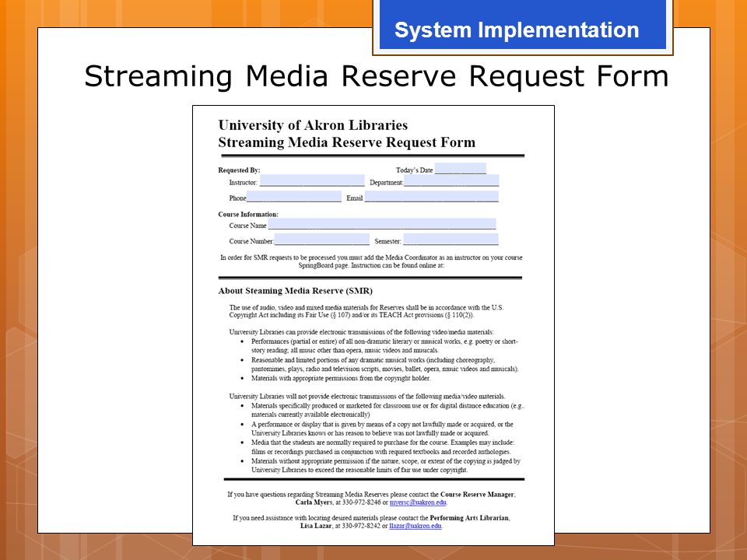
Task: Click the Department input field
Action: [451, 180]
